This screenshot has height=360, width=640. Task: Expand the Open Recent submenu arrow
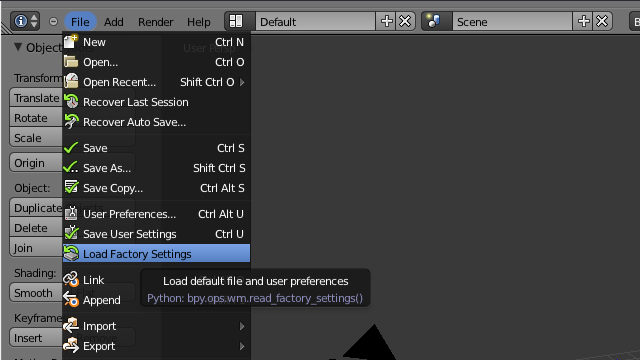coord(242,82)
